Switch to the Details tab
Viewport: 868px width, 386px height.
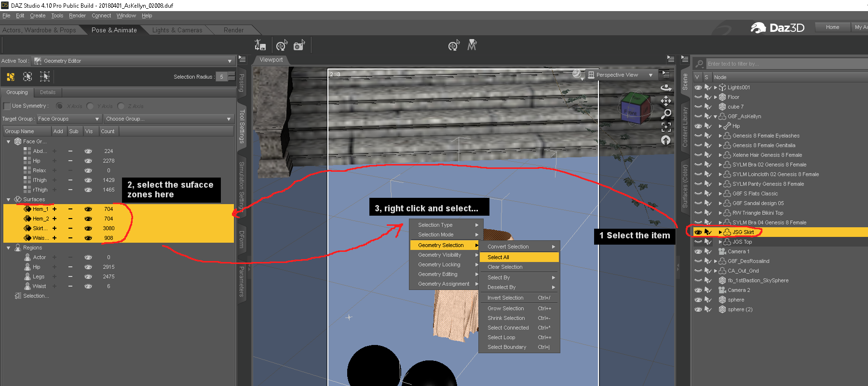48,92
